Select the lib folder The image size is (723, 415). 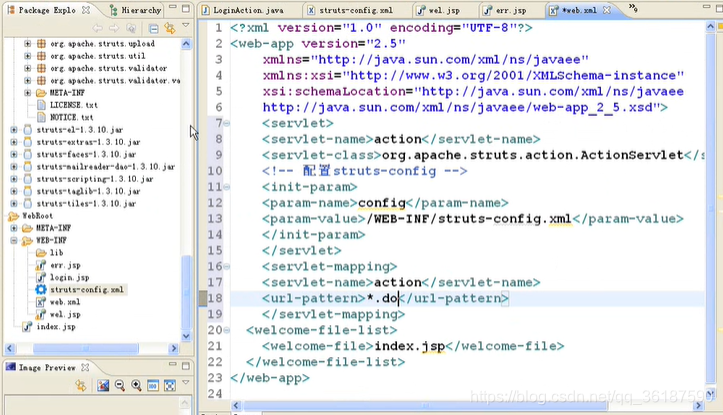click(56, 253)
